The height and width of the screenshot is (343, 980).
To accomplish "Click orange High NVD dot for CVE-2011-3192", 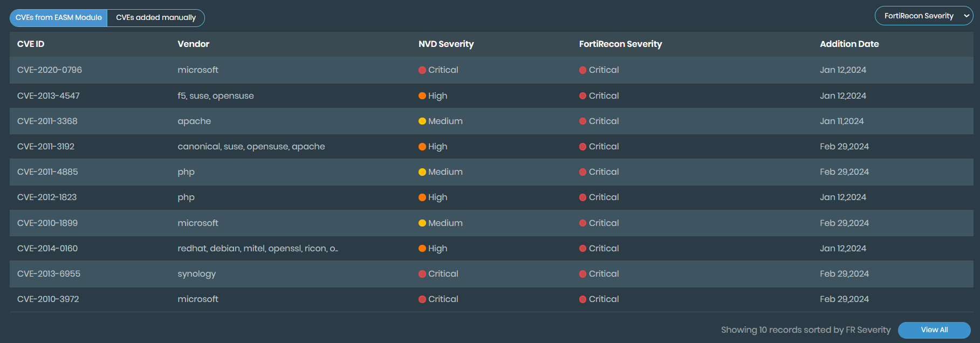I will (422, 147).
